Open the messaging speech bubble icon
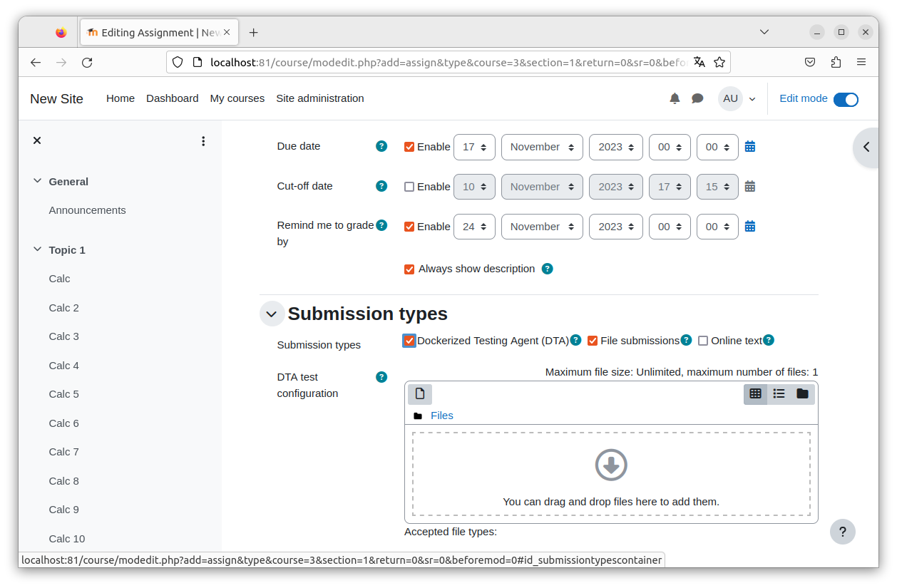This screenshot has width=897, height=588. coord(697,98)
